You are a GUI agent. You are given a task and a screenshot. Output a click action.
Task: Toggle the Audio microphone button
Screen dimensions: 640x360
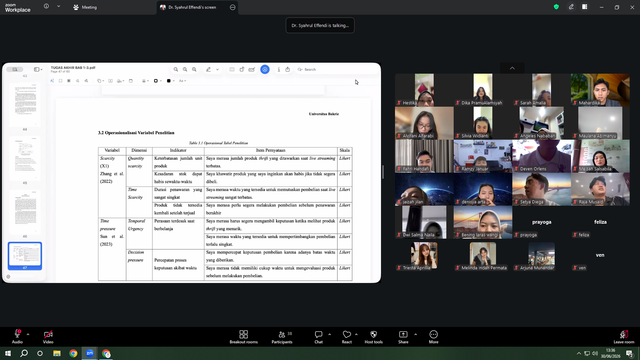(17, 337)
